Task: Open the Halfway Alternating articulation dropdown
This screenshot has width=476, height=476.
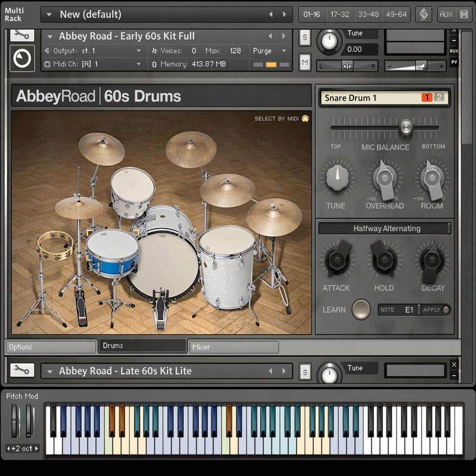Action: (x=384, y=228)
